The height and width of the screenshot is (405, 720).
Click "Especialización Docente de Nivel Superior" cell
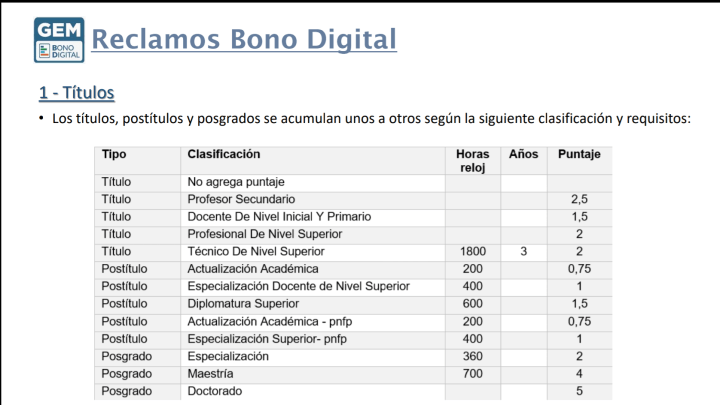298,286
